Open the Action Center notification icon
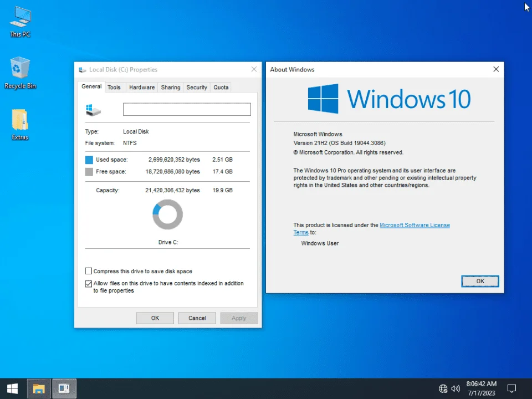 tap(511, 388)
